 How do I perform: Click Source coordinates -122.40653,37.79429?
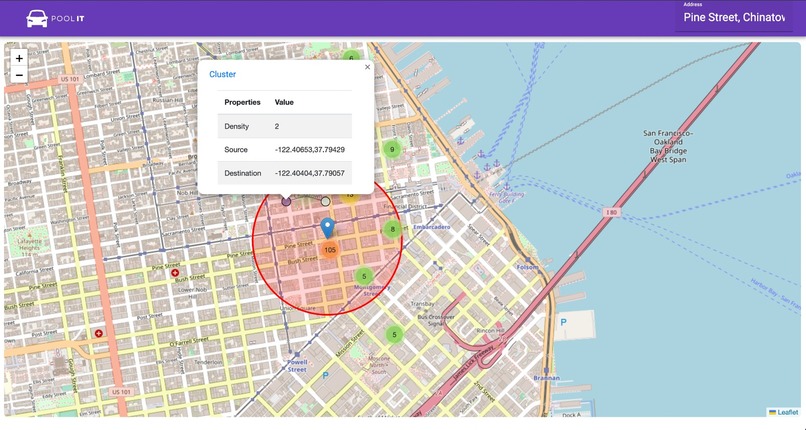click(309, 149)
